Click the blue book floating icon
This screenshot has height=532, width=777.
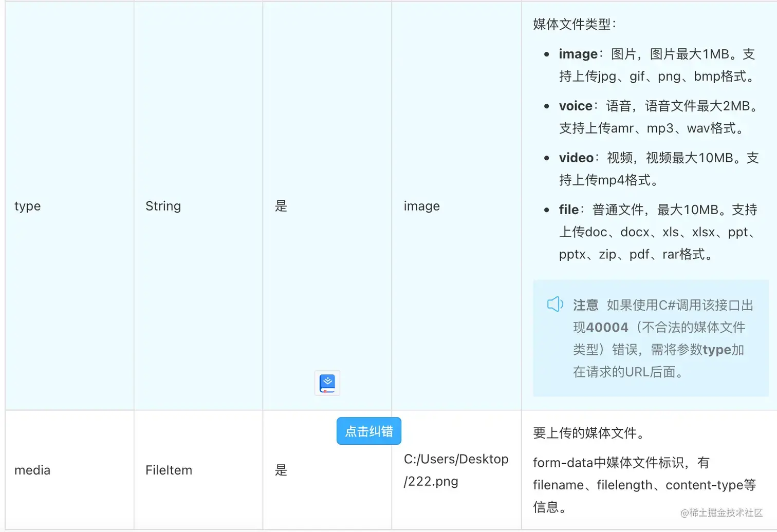click(x=327, y=383)
